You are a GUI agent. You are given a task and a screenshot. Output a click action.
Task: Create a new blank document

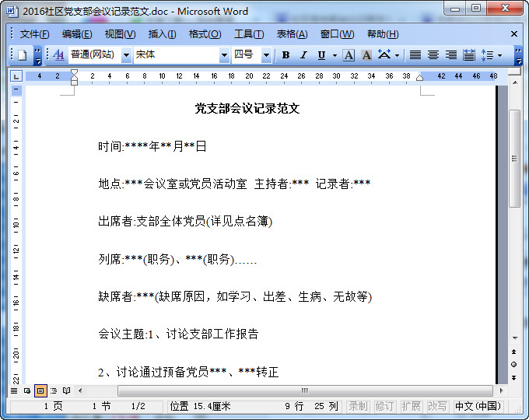click(23, 55)
